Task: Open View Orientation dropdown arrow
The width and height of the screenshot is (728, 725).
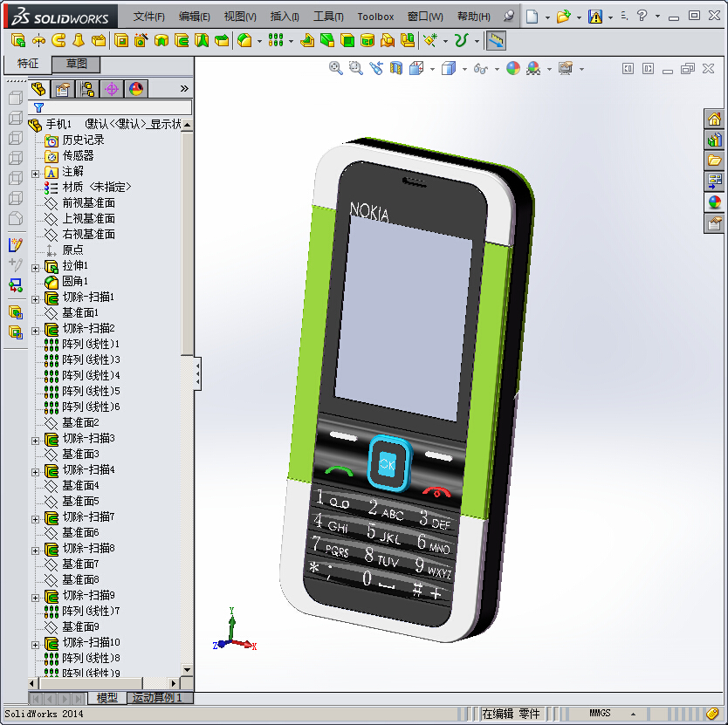Action: click(432, 69)
